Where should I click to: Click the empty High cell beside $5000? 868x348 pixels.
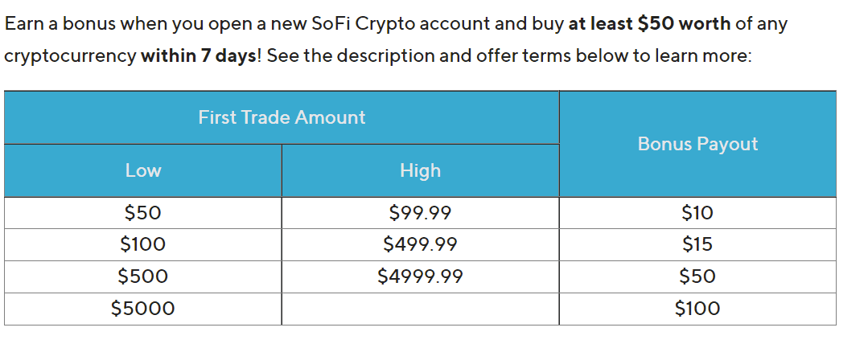click(x=420, y=309)
